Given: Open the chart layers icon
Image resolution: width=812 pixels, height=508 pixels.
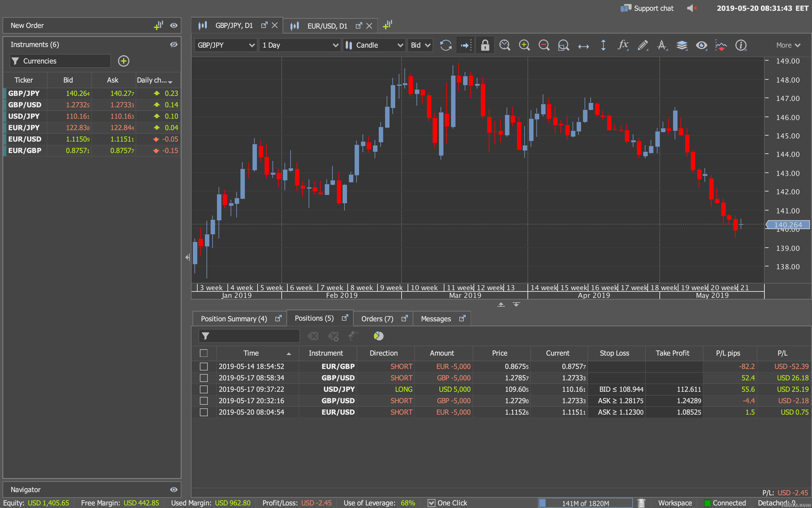Looking at the screenshot, I should (x=682, y=45).
